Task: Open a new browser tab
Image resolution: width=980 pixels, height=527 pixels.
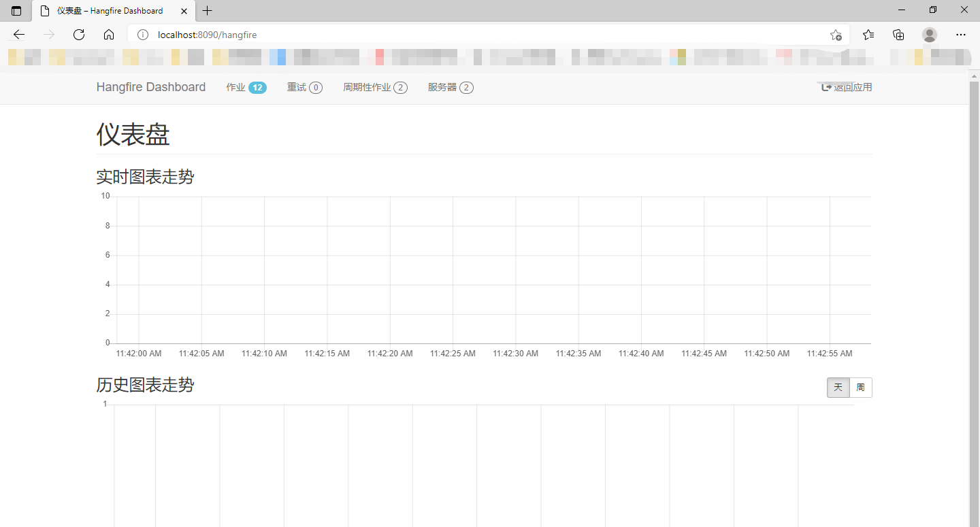Action: (208, 11)
